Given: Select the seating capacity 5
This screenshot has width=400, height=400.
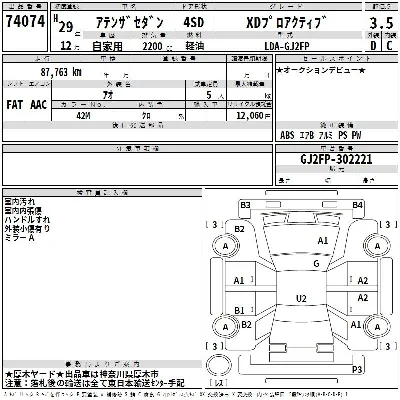Looking at the screenshot, I should tap(209, 95).
